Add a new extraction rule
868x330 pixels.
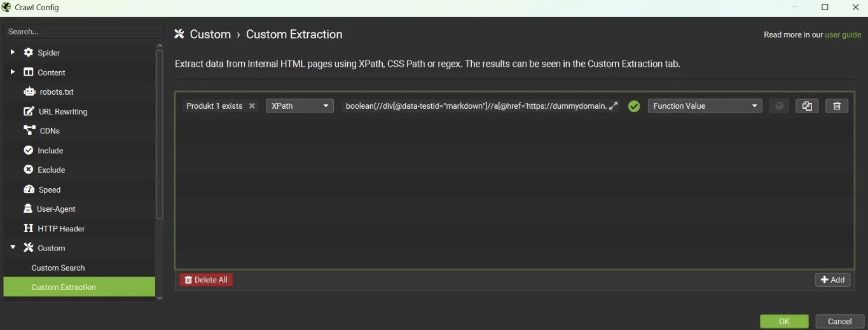[832, 280]
